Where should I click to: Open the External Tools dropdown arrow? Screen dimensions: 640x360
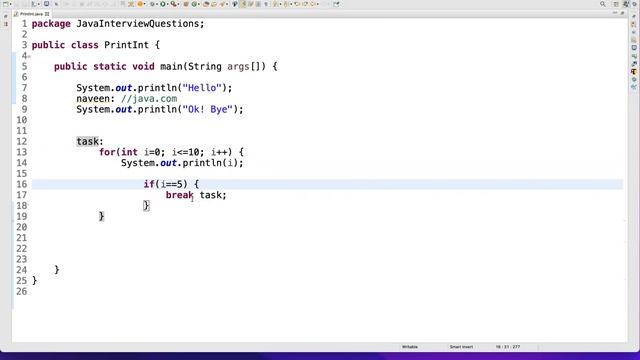click(179, 4)
